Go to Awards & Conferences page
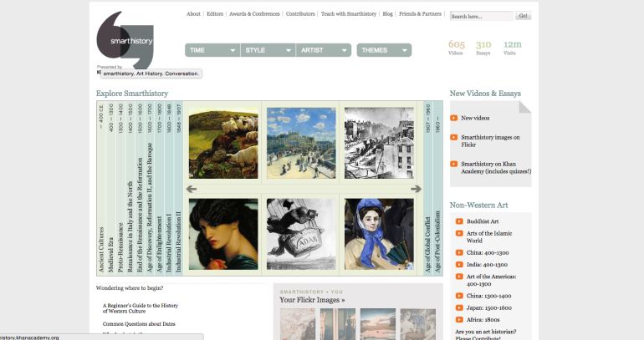Screen dimensions: 644x340 (x=254, y=14)
